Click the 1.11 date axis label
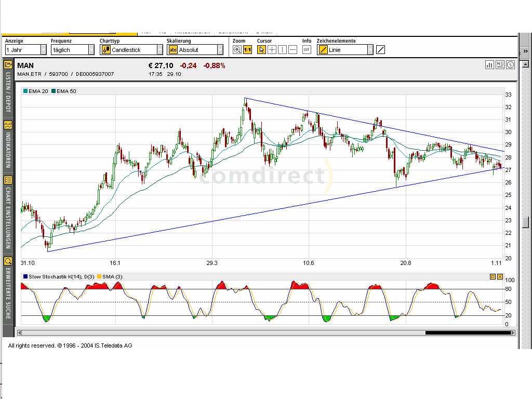Image resolution: width=532 pixels, height=399 pixels. (496, 263)
